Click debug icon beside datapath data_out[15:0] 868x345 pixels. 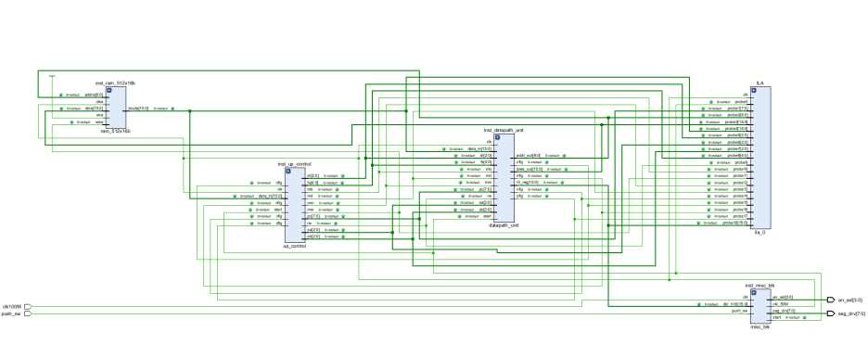[566, 170]
